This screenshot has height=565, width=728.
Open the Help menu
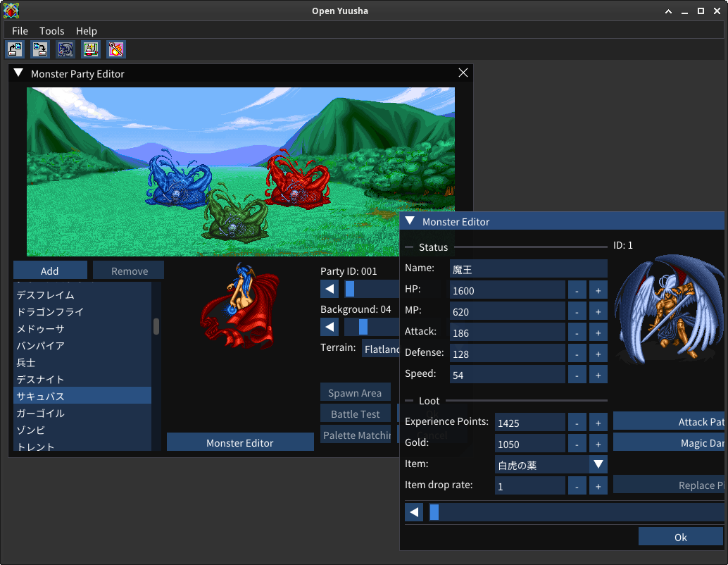tap(87, 31)
